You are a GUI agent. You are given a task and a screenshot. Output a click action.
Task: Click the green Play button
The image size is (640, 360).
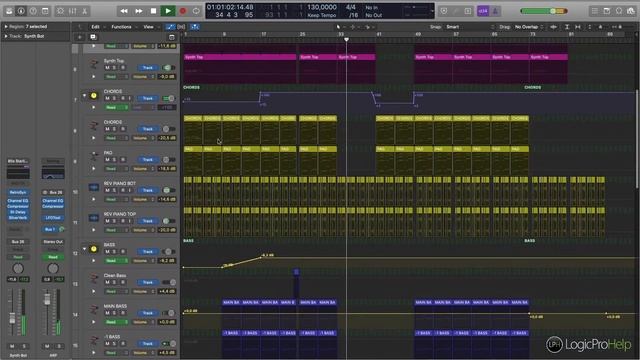168,11
